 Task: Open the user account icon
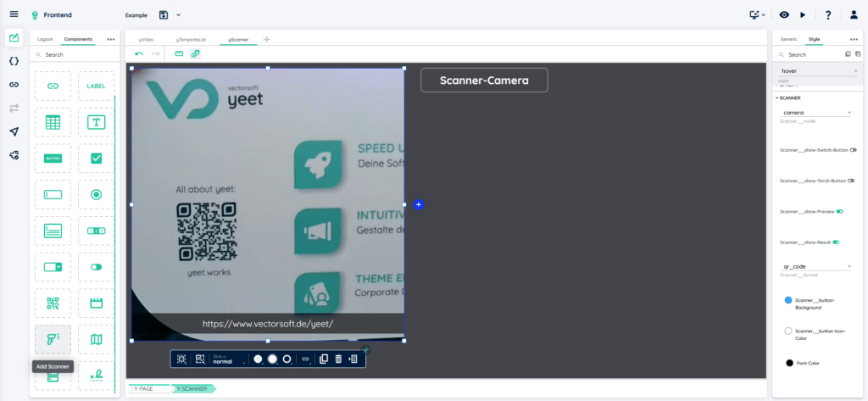coord(854,15)
